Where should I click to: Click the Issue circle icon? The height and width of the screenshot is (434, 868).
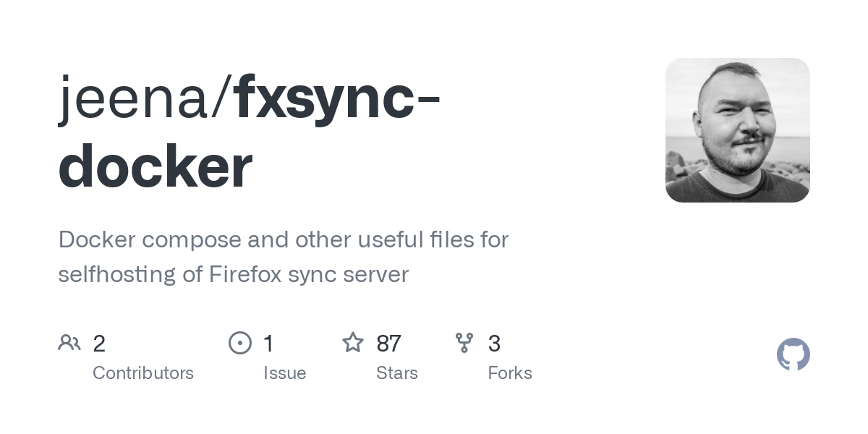239,343
